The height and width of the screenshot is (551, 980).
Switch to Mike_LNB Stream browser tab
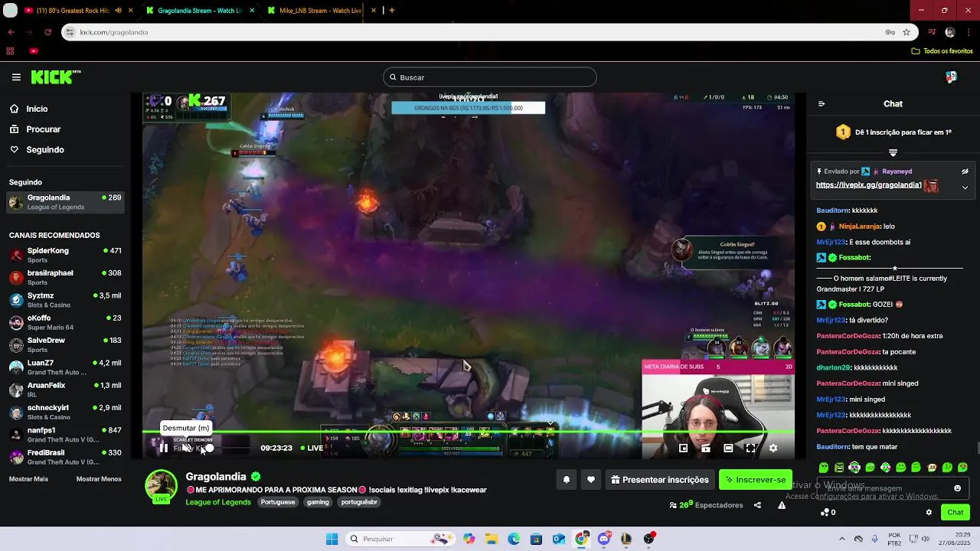tap(320, 11)
